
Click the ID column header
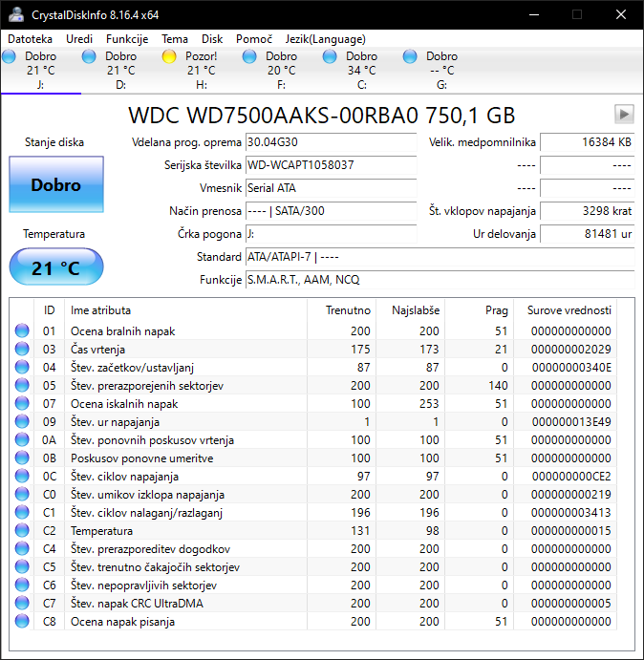tap(49, 310)
